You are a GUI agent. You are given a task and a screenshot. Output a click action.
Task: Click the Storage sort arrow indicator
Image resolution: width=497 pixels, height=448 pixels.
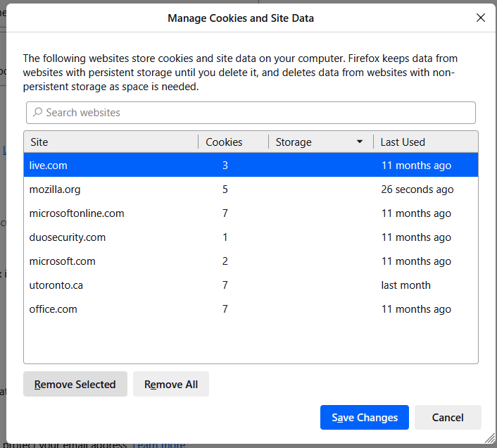coord(360,142)
